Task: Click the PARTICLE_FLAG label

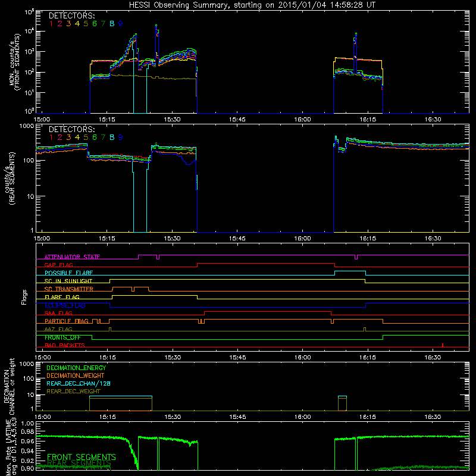Action: 67,321
